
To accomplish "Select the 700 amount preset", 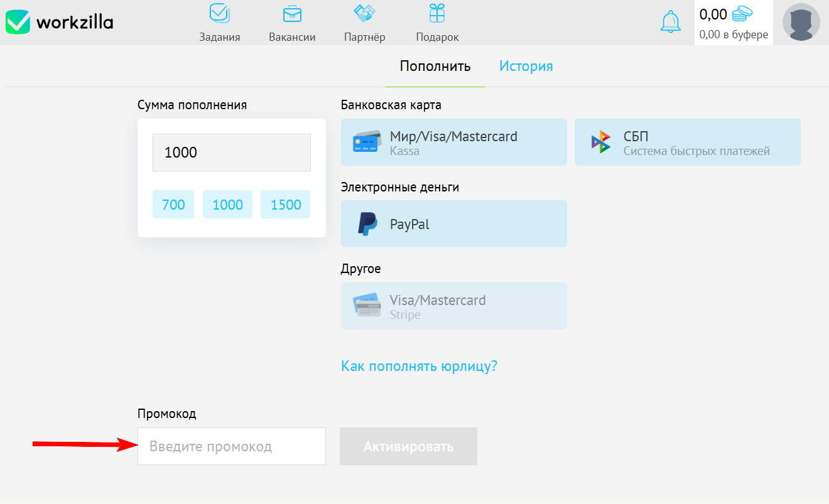I will 173,204.
